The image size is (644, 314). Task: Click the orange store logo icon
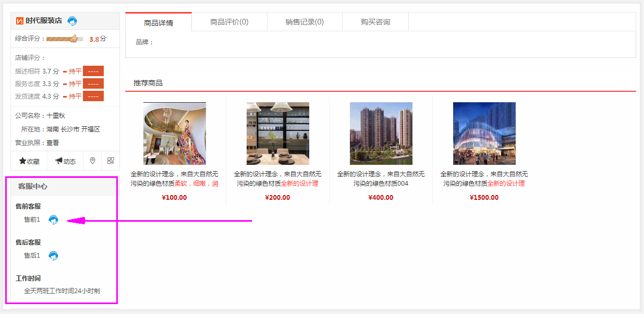[x=20, y=21]
